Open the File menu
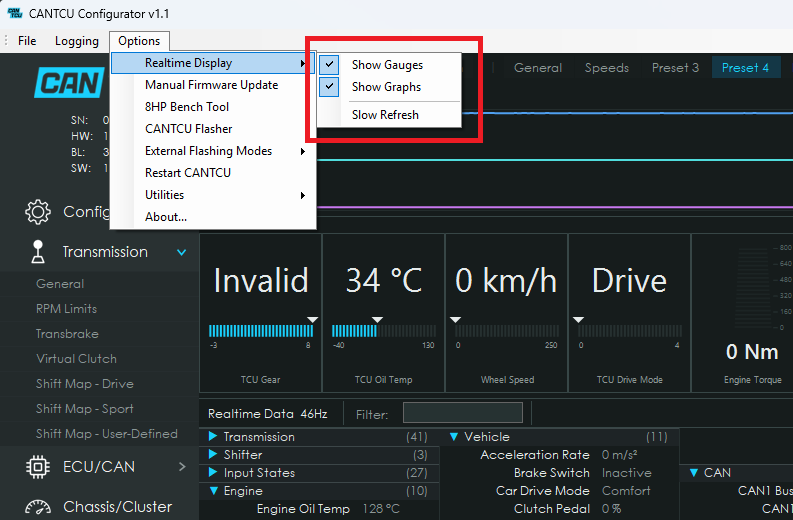 tap(27, 41)
